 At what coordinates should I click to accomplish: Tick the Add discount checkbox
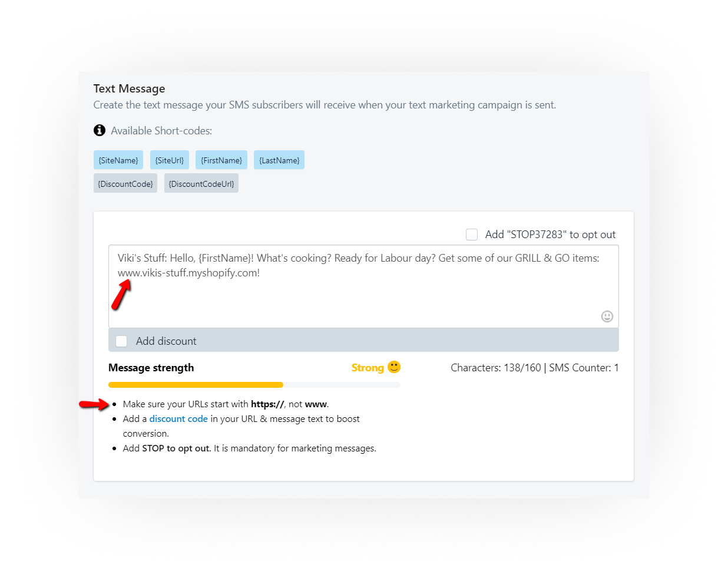pyautogui.click(x=122, y=341)
